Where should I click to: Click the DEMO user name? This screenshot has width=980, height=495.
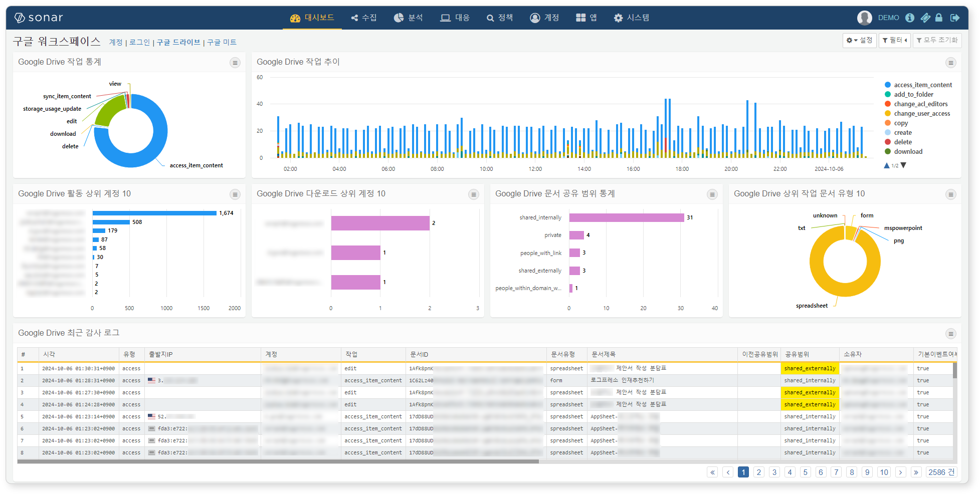[x=888, y=18]
